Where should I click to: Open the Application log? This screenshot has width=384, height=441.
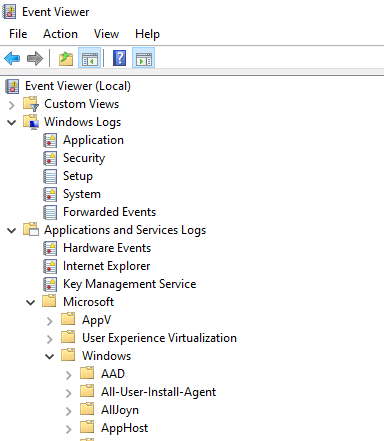click(x=93, y=140)
